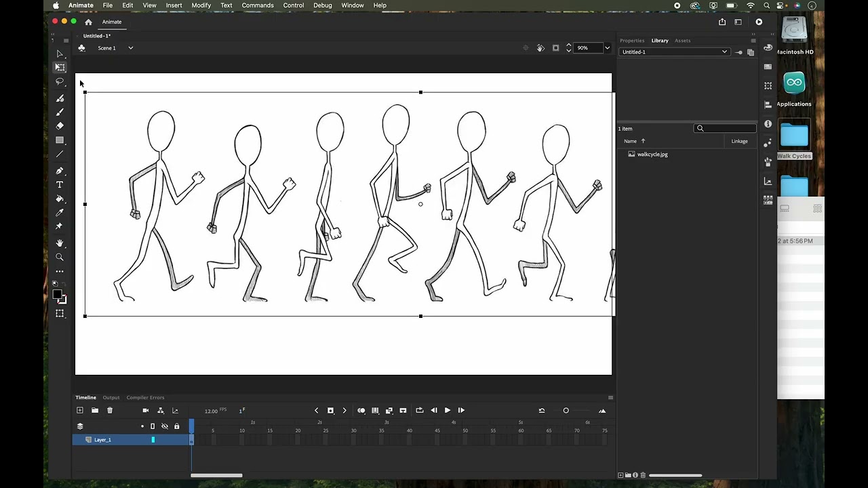Open the Control menu
The image size is (868, 488).
click(x=294, y=5)
